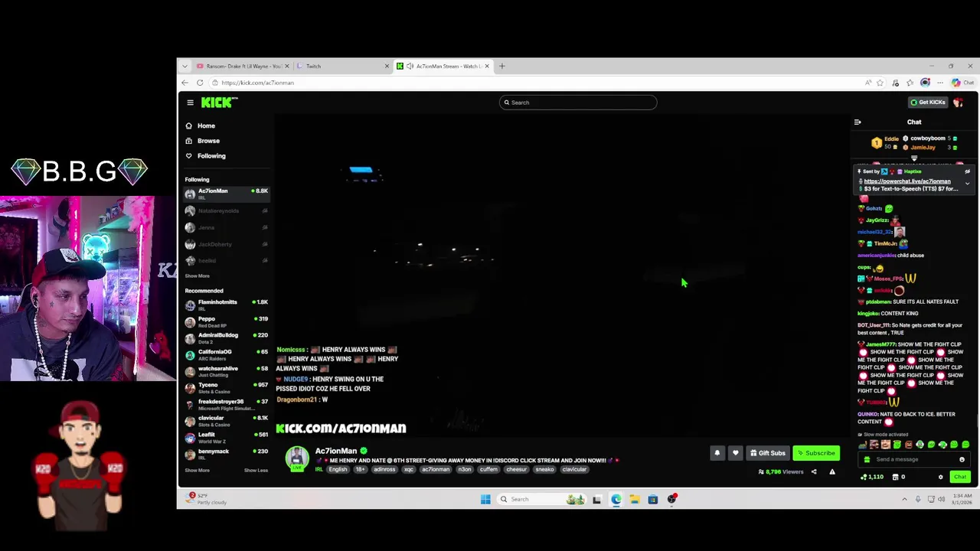Open the emoji picker in message box
This screenshot has width=980, height=551.
click(x=962, y=459)
